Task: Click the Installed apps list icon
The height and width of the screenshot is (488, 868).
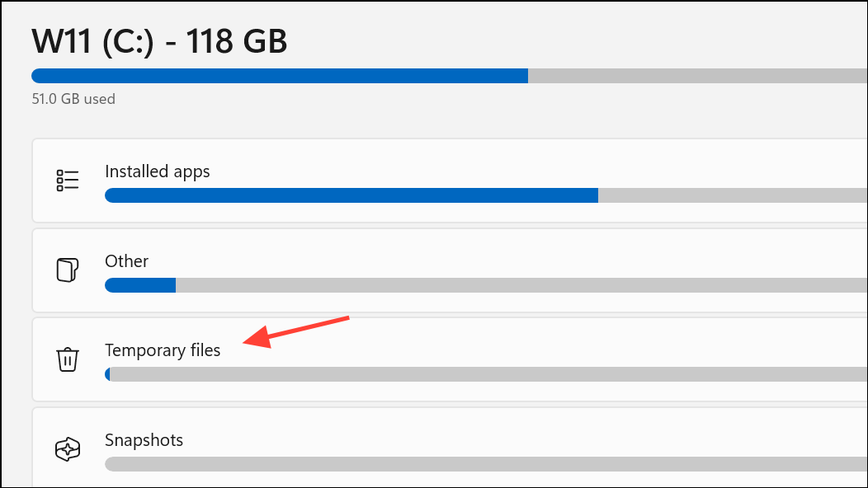Action: [68, 180]
